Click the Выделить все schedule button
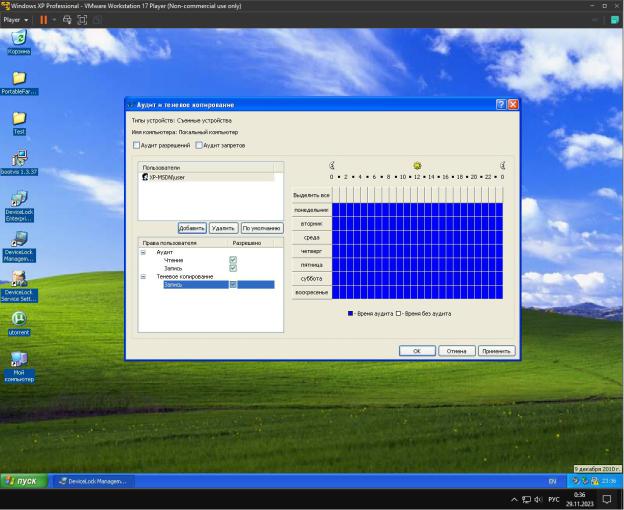The height and width of the screenshot is (510, 624). [x=311, y=195]
